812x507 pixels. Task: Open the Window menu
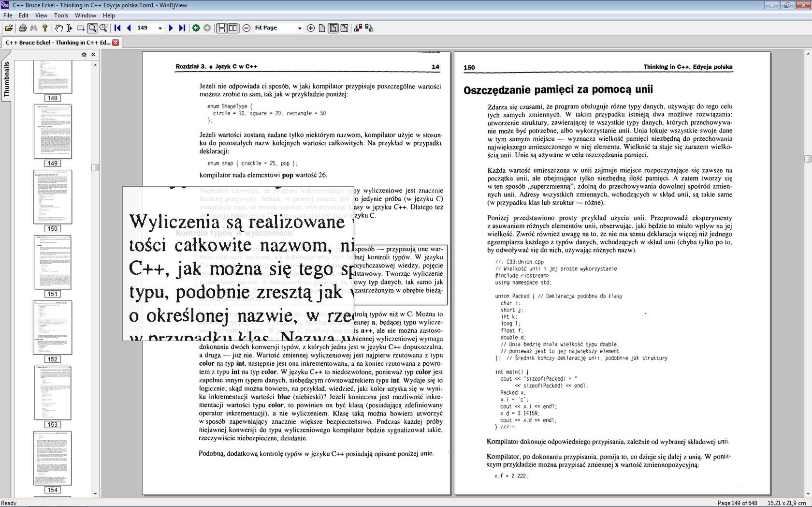(85, 15)
